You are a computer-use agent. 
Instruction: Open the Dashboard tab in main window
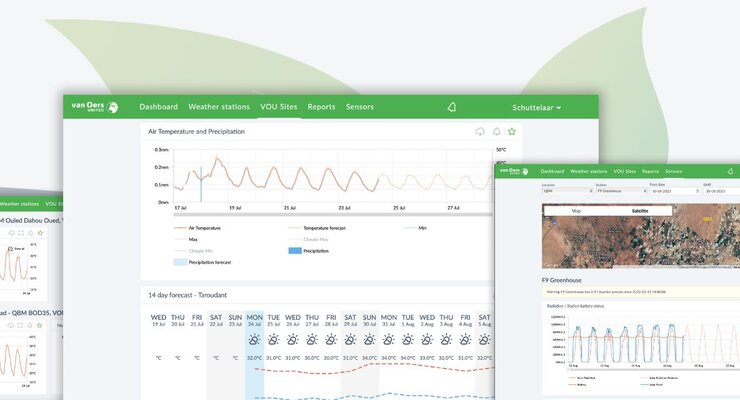point(159,107)
